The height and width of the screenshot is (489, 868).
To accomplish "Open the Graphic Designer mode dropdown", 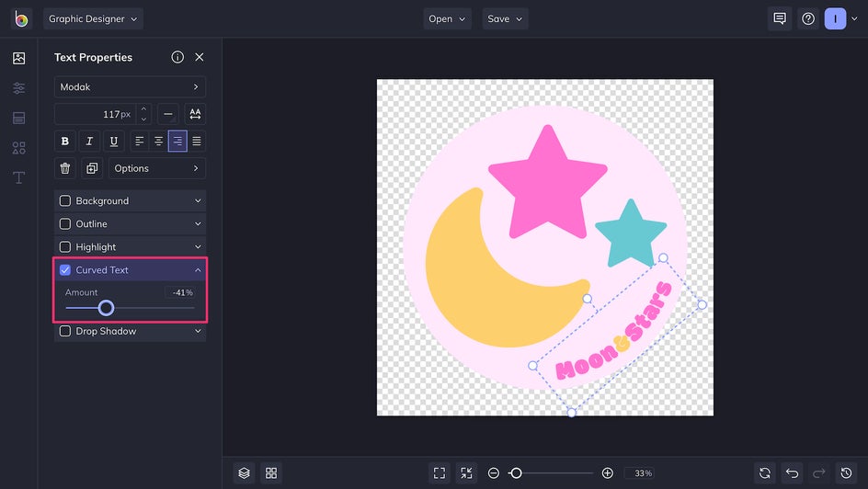I will (93, 18).
